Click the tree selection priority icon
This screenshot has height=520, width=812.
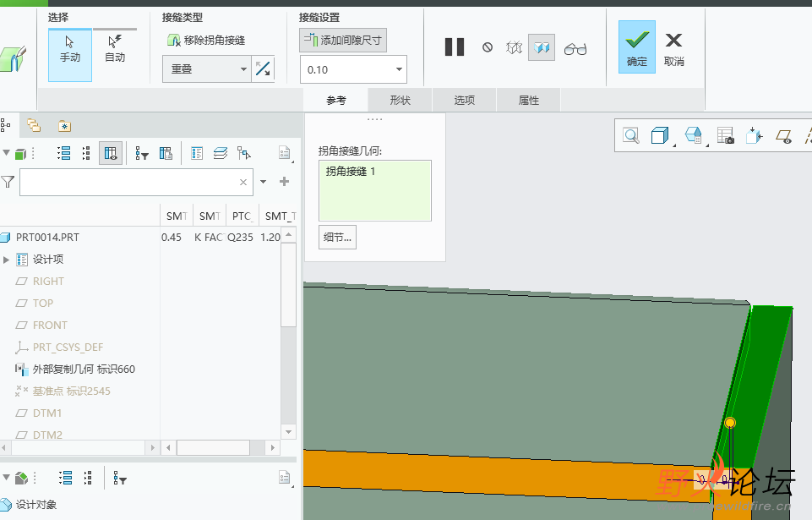coord(244,153)
